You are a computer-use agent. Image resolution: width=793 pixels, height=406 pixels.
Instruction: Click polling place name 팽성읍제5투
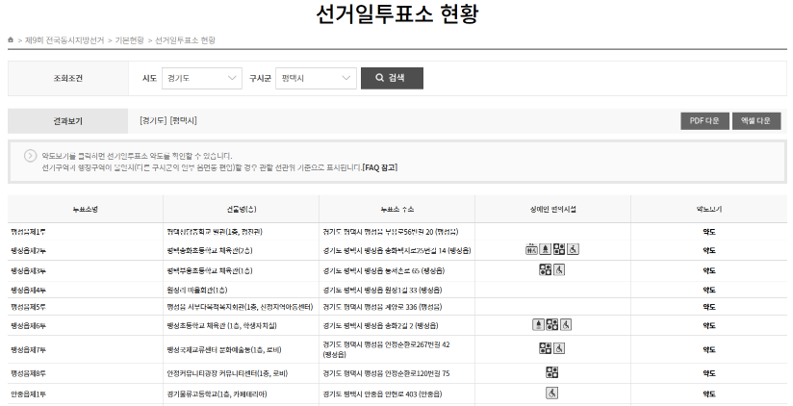coord(28,307)
